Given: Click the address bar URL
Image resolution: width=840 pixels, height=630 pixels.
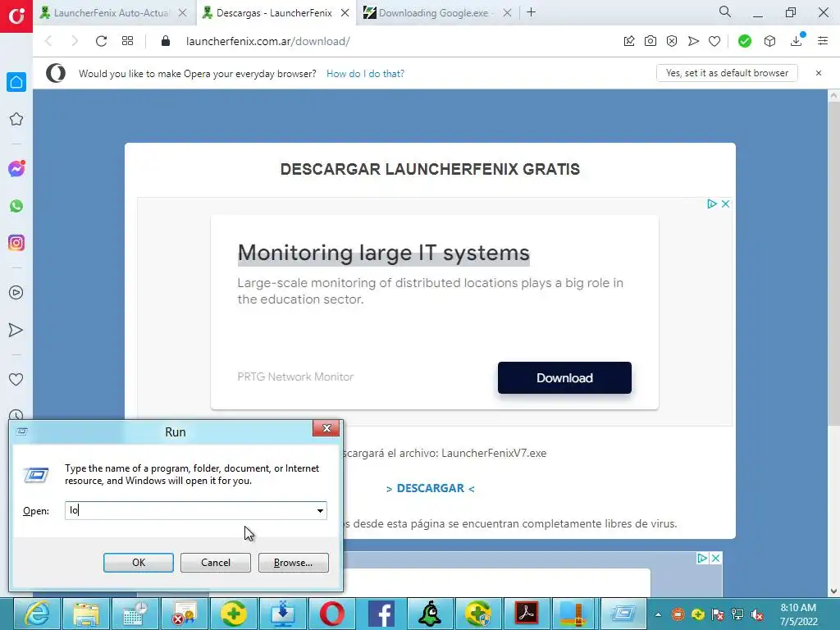Looking at the screenshot, I should tap(268, 41).
